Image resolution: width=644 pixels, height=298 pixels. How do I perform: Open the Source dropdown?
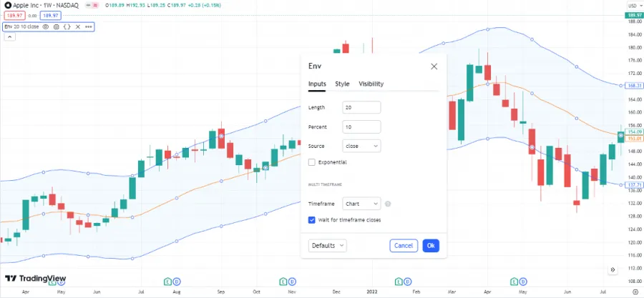(x=361, y=146)
